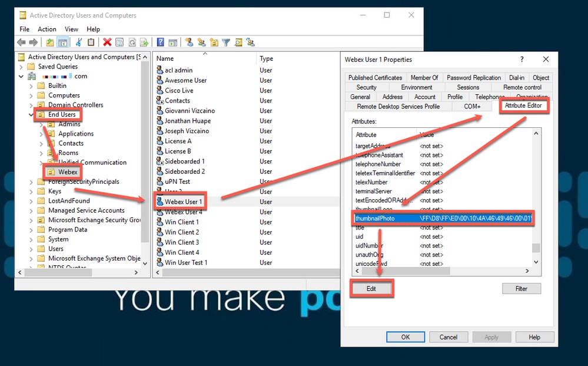Expand the Keys tree node

[31, 192]
